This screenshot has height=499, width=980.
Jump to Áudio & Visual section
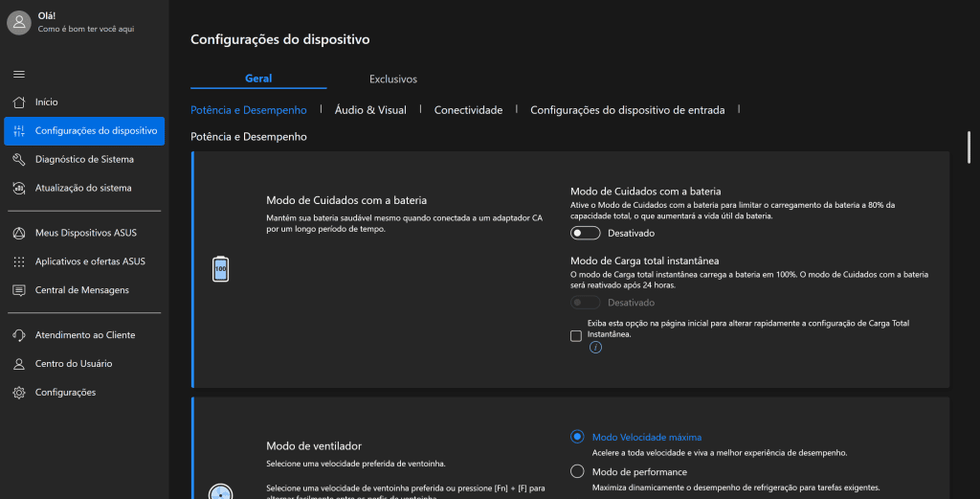click(x=370, y=110)
